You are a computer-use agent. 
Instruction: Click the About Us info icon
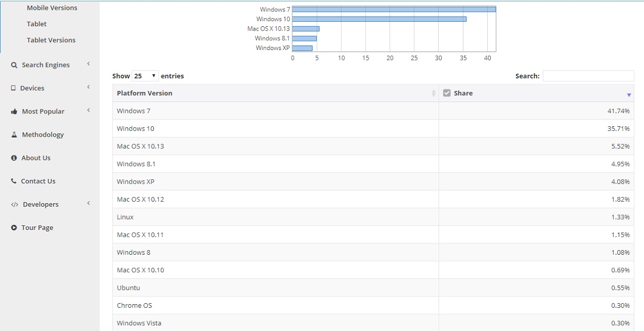(14, 158)
